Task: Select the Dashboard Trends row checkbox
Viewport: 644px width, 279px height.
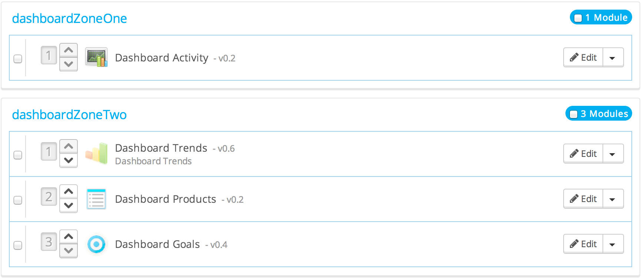Action: pos(18,155)
